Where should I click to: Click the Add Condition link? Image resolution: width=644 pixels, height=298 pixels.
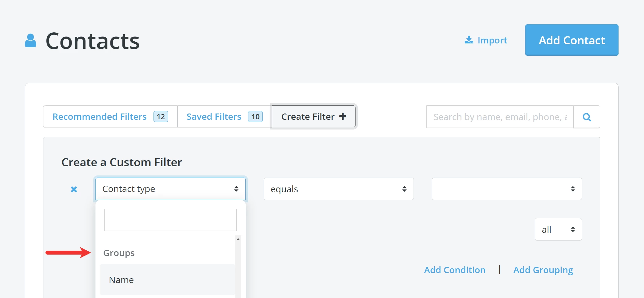(x=455, y=270)
